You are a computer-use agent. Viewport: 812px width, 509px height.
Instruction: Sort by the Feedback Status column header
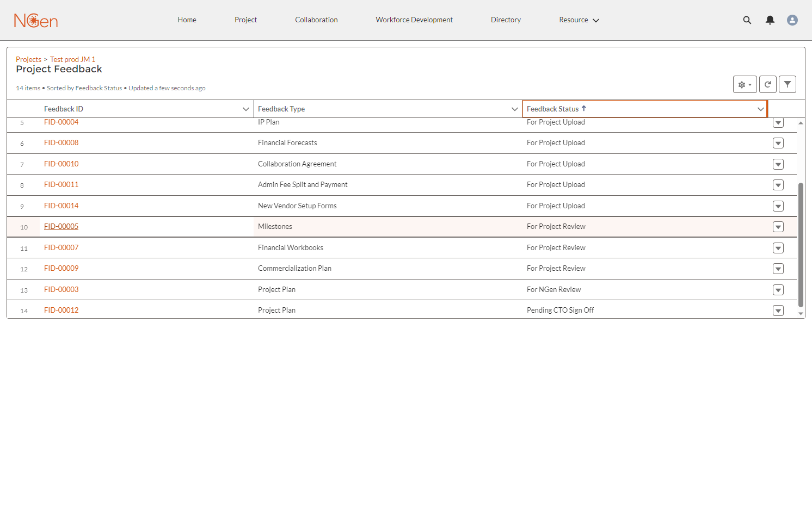552,109
